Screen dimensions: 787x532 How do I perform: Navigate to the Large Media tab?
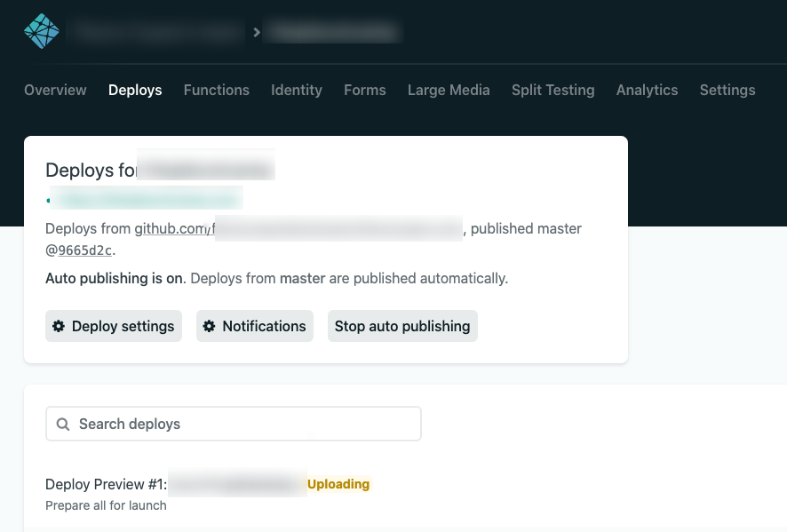click(449, 90)
